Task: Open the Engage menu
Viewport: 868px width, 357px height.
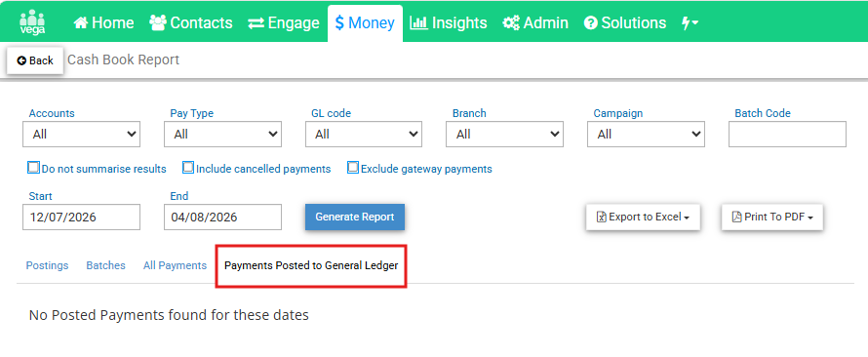Action: [284, 22]
